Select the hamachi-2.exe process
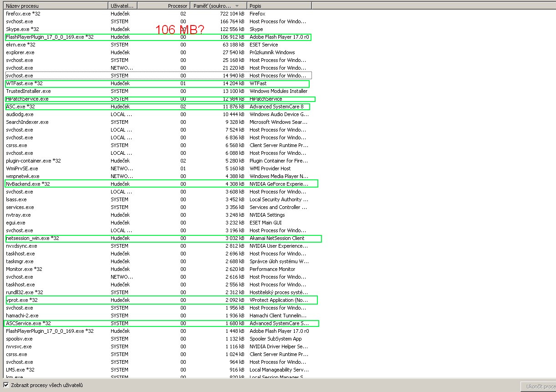The image size is (556, 392). (158, 316)
